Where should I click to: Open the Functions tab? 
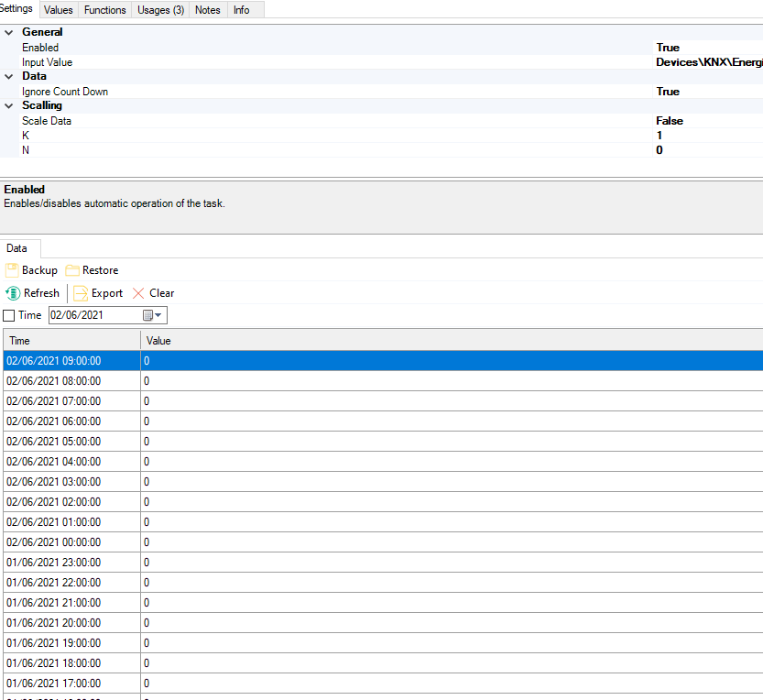point(104,10)
